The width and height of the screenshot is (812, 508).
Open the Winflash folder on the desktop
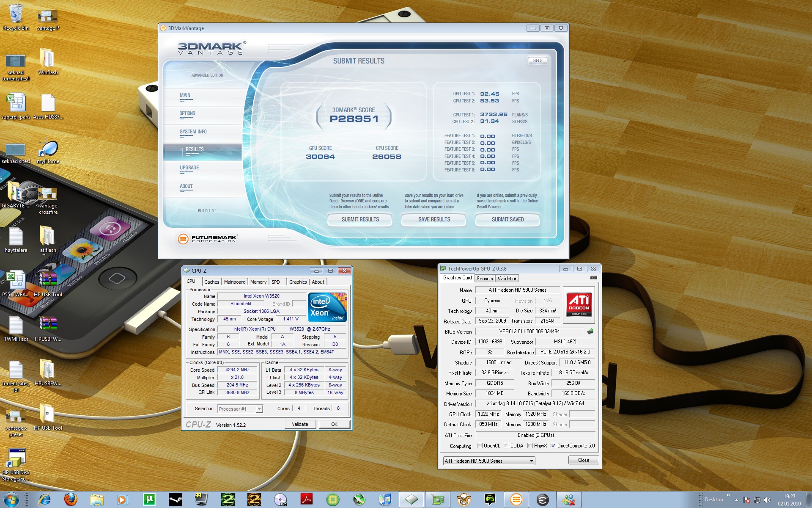(48, 61)
